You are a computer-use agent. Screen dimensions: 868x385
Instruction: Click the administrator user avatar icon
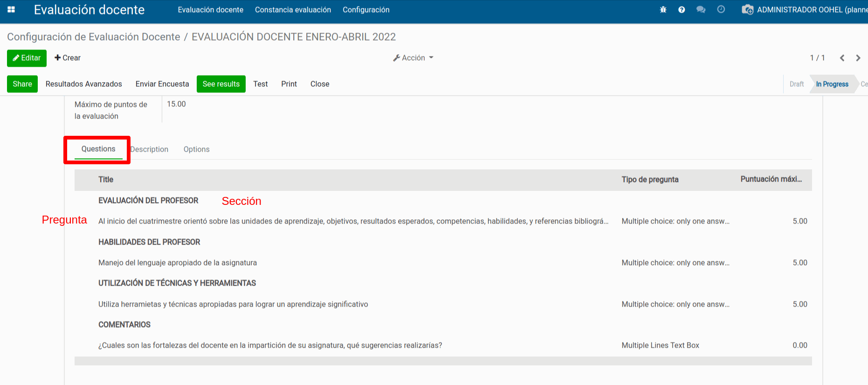(x=747, y=10)
